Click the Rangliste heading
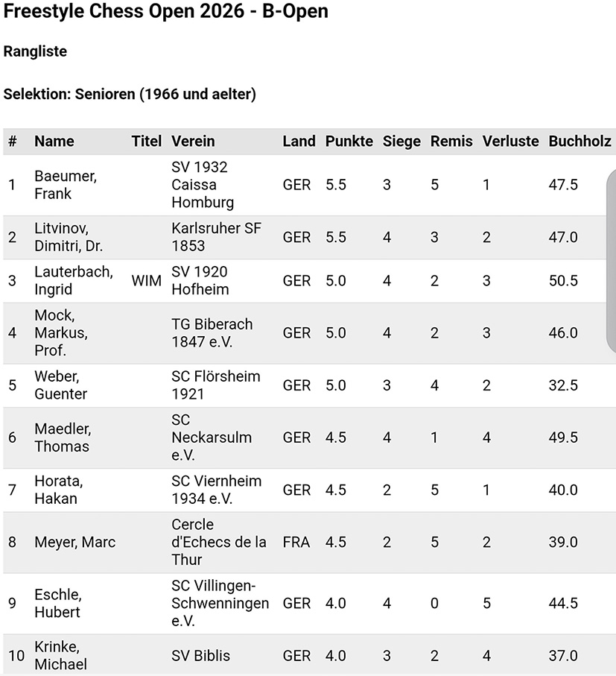The height and width of the screenshot is (676, 616). [x=35, y=51]
